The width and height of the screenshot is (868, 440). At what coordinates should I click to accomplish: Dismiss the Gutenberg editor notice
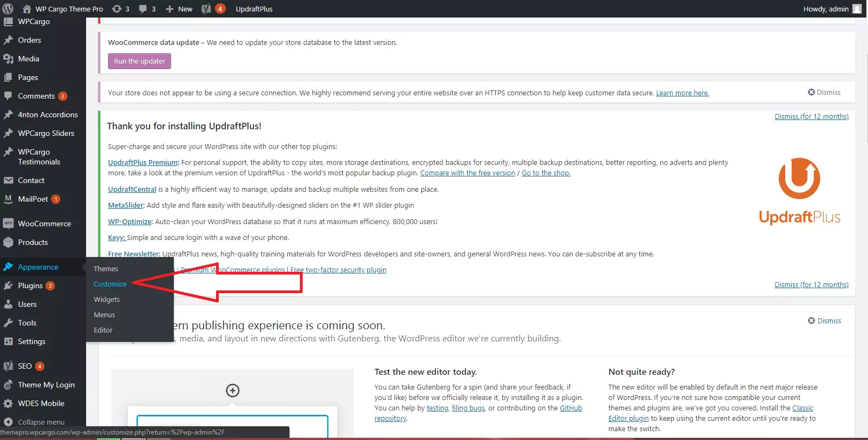[x=824, y=321]
